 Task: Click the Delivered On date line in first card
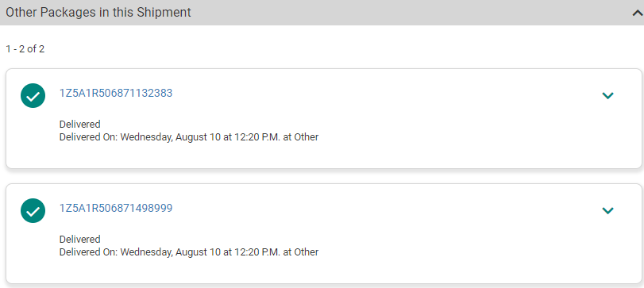coord(189,137)
